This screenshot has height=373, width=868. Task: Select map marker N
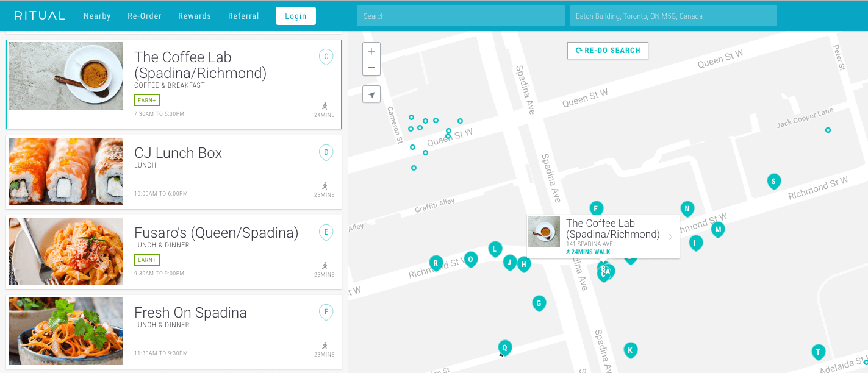pos(687,209)
